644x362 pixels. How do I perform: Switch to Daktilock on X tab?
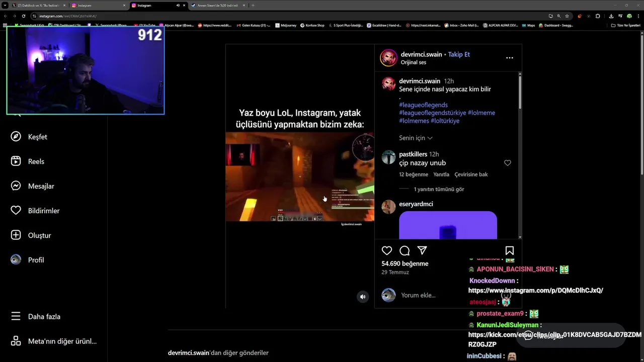38,5
